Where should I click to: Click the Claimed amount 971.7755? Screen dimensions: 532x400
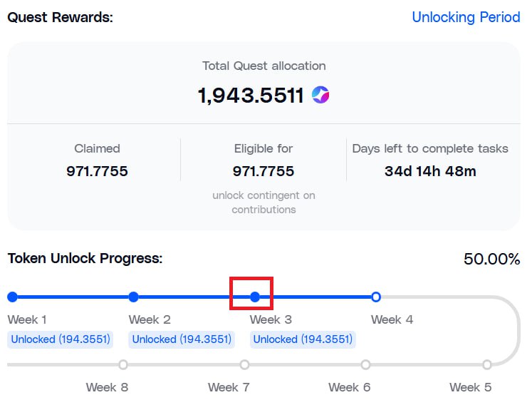click(x=97, y=171)
